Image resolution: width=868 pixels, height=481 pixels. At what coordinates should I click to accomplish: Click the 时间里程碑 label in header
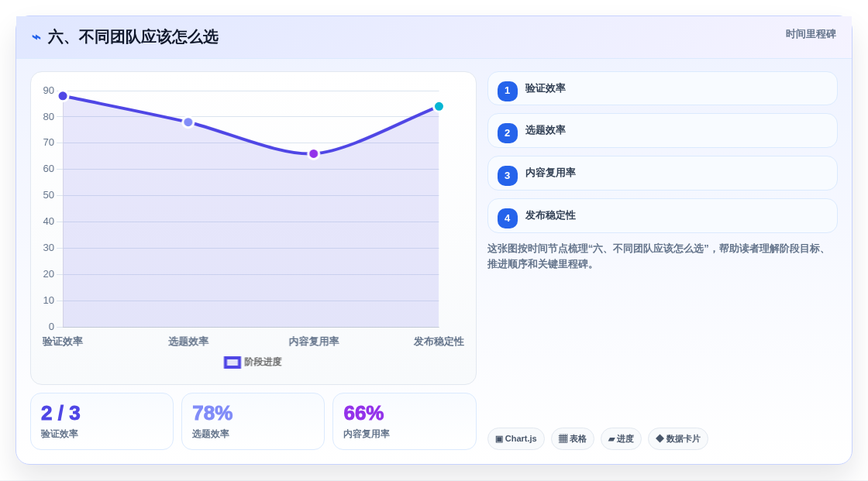[811, 34]
